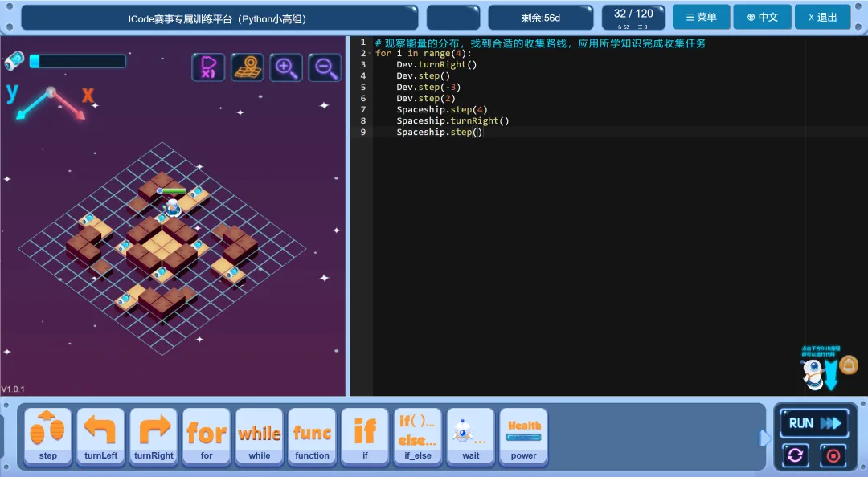Click the 剩余:56d remaining days label
This screenshot has height=477, width=868.
540,18
